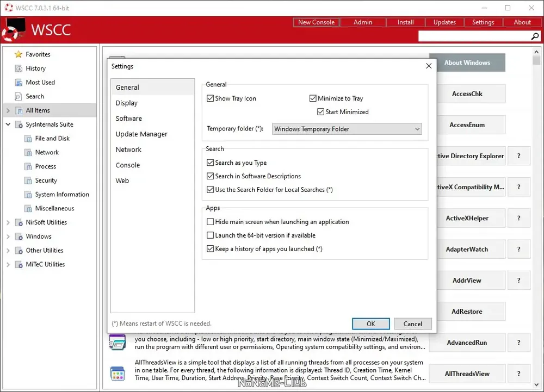Screen dimensions: 544x392
Task: Click the search input field in header
Action: 474,36
